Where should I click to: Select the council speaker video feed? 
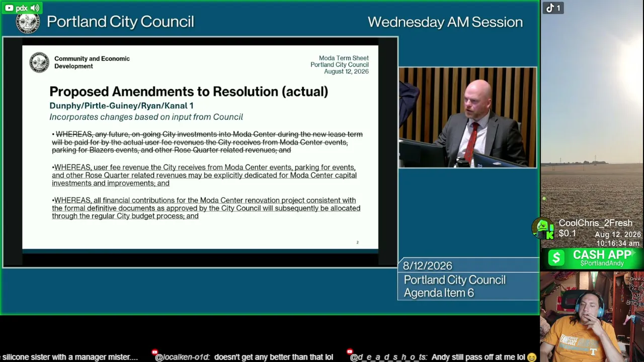coord(467,117)
